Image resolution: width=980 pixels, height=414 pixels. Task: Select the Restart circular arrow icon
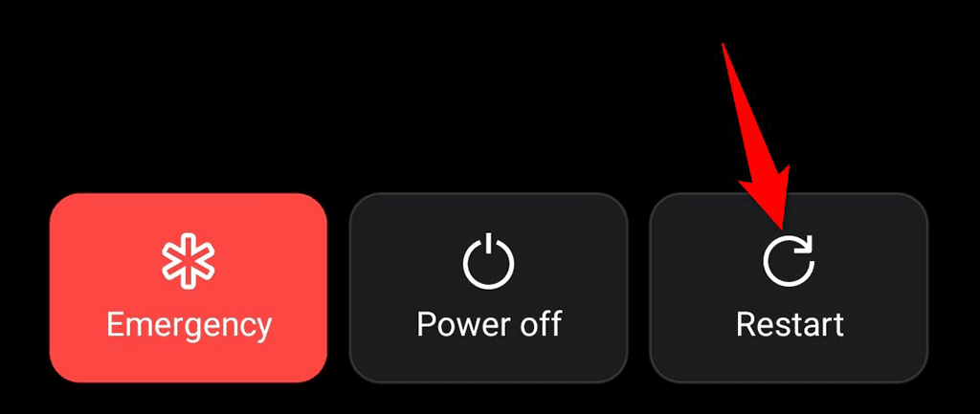[790, 262]
